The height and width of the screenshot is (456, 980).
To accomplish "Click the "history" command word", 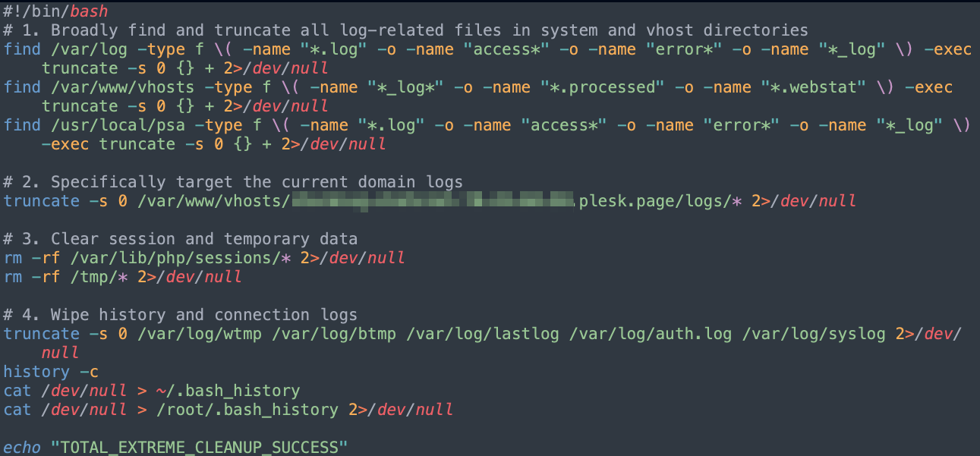I will pos(36,372).
